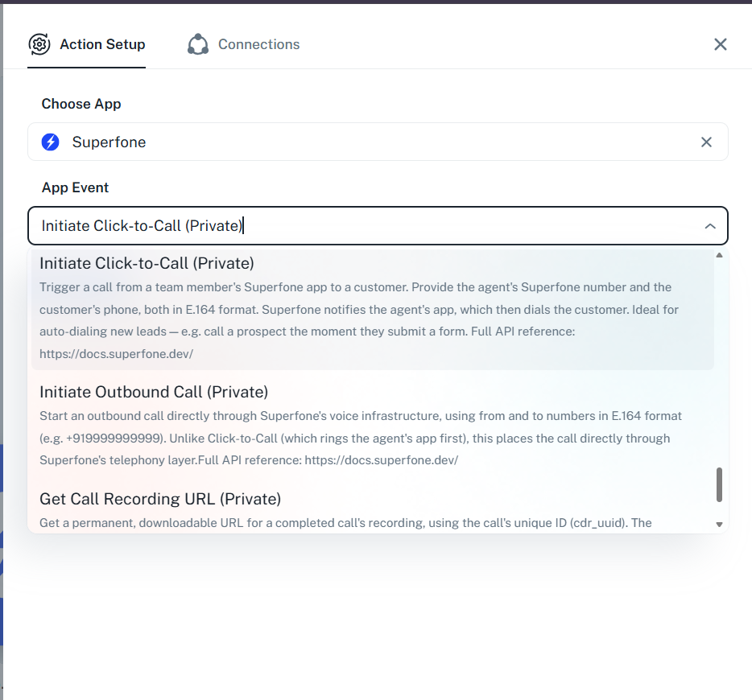Select Initiate Click-to-Call (Private) option
Screen dimensions: 752x700
coord(373,309)
